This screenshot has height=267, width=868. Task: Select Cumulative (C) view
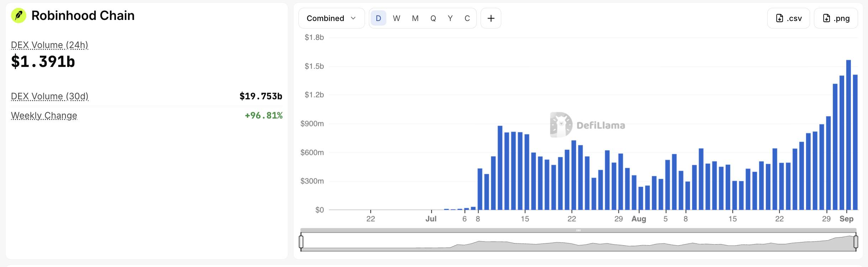pyautogui.click(x=467, y=18)
